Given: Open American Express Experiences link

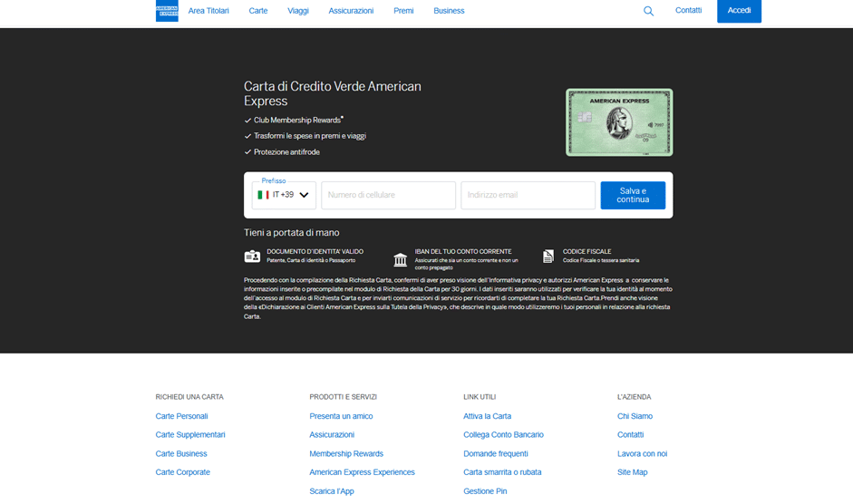Looking at the screenshot, I should (x=363, y=472).
